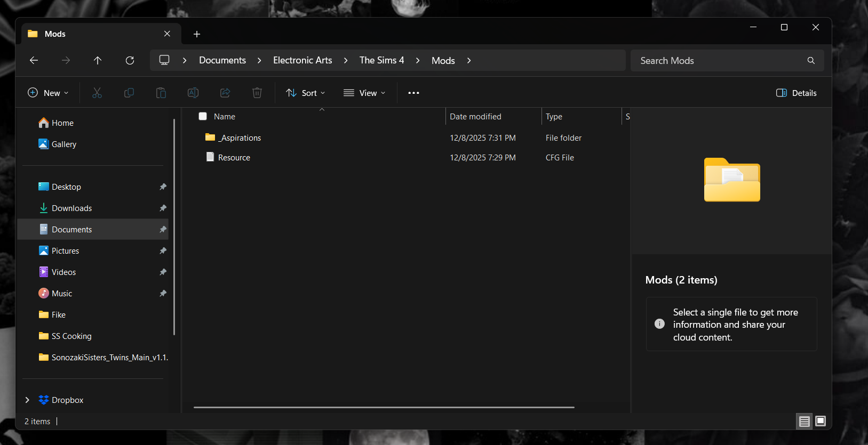Image resolution: width=868 pixels, height=445 pixels.
Task: Click the Refresh icon beside address bar
Action: click(x=130, y=60)
